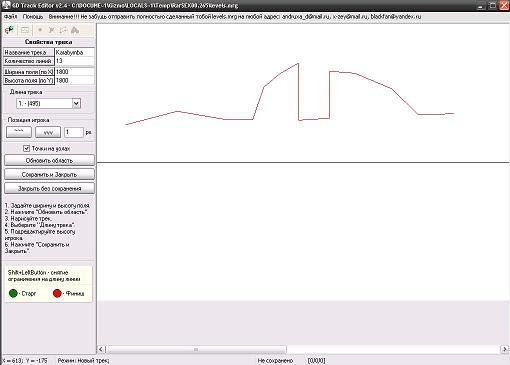510x365 pixels.
Task: Edit the track name field Karabymba
Action: pyautogui.click(x=74, y=52)
